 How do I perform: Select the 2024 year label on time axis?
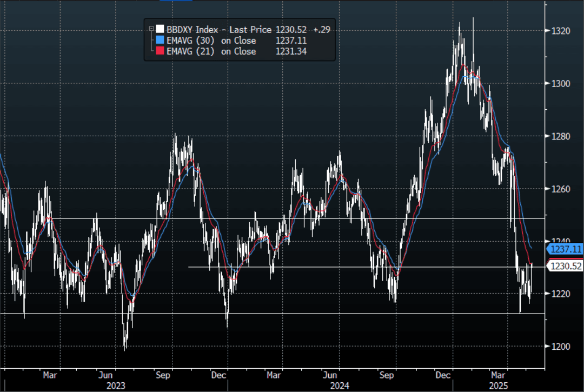point(341,386)
